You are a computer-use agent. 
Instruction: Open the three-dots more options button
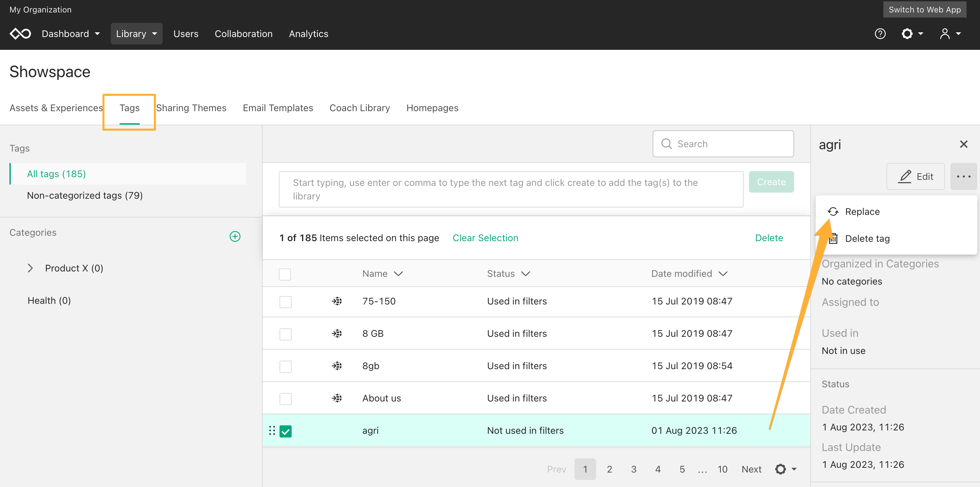963,176
